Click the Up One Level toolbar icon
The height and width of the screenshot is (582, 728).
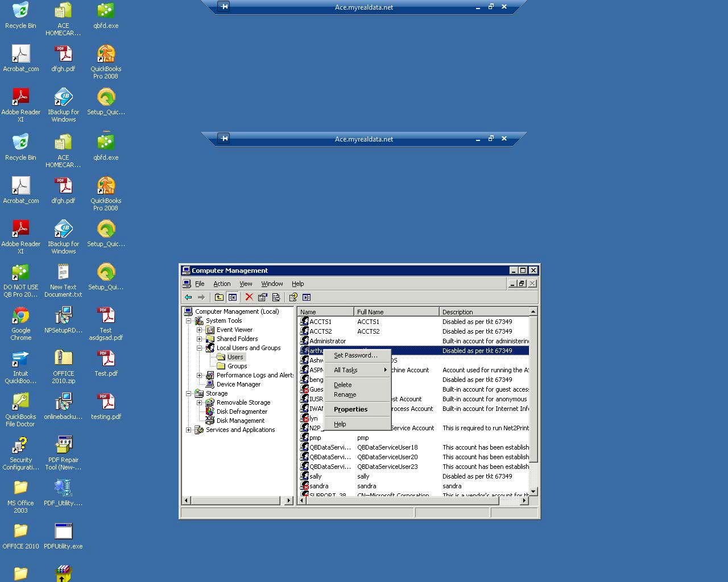tap(219, 297)
